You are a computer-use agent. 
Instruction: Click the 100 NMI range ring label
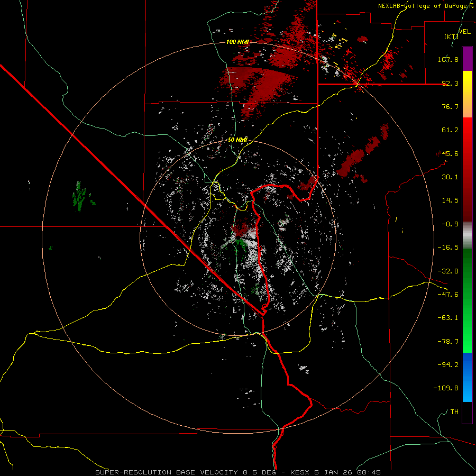237,42
